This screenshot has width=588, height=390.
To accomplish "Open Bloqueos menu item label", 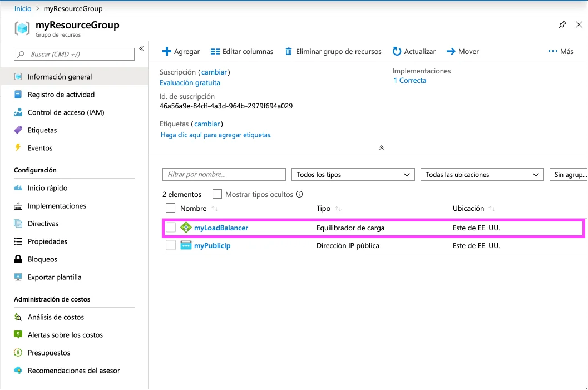I will (42, 259).
